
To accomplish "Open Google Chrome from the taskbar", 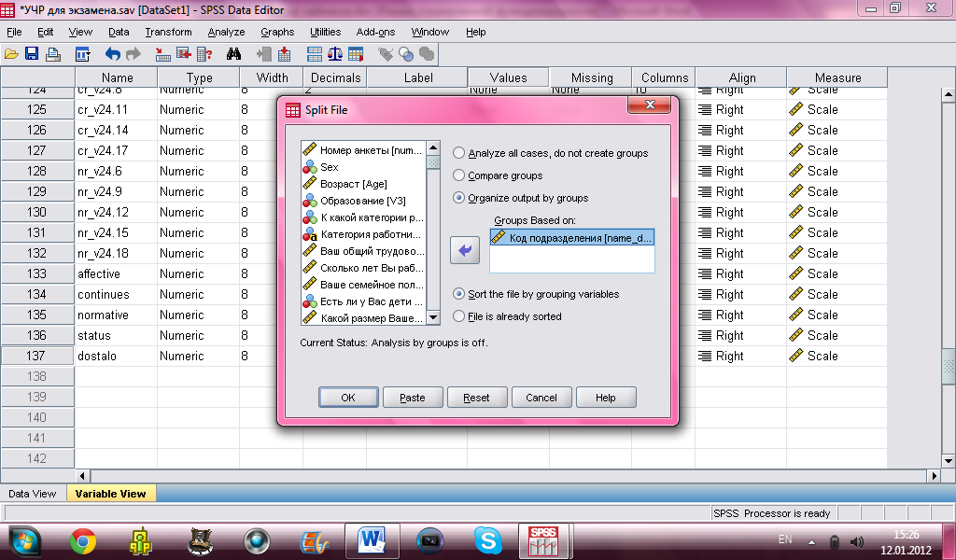I will tap(82, 541).
